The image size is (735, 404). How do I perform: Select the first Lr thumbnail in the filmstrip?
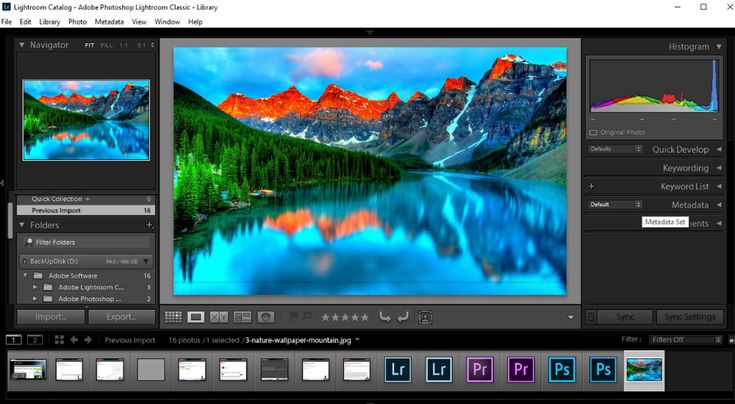[397, 369]
